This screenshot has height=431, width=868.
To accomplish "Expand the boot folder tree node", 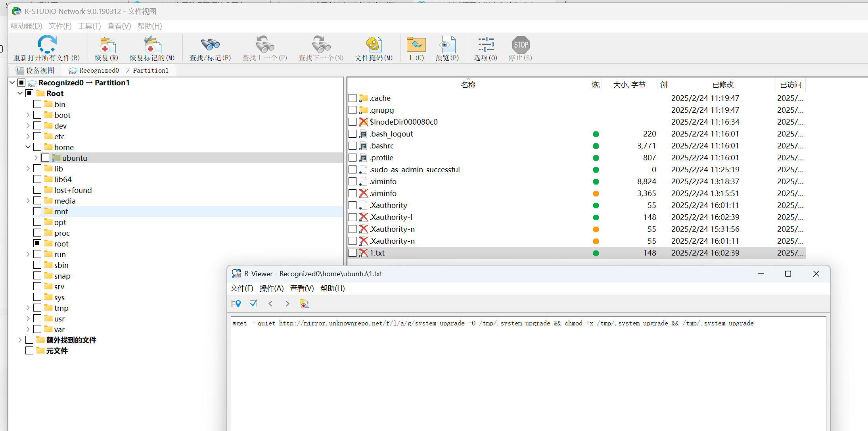I will (x=28, y=115).
